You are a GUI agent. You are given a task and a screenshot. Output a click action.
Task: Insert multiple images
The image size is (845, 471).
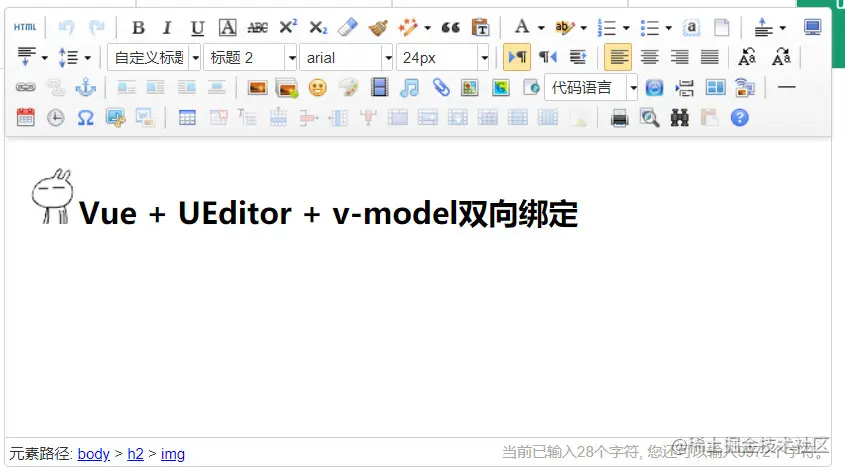287,88
